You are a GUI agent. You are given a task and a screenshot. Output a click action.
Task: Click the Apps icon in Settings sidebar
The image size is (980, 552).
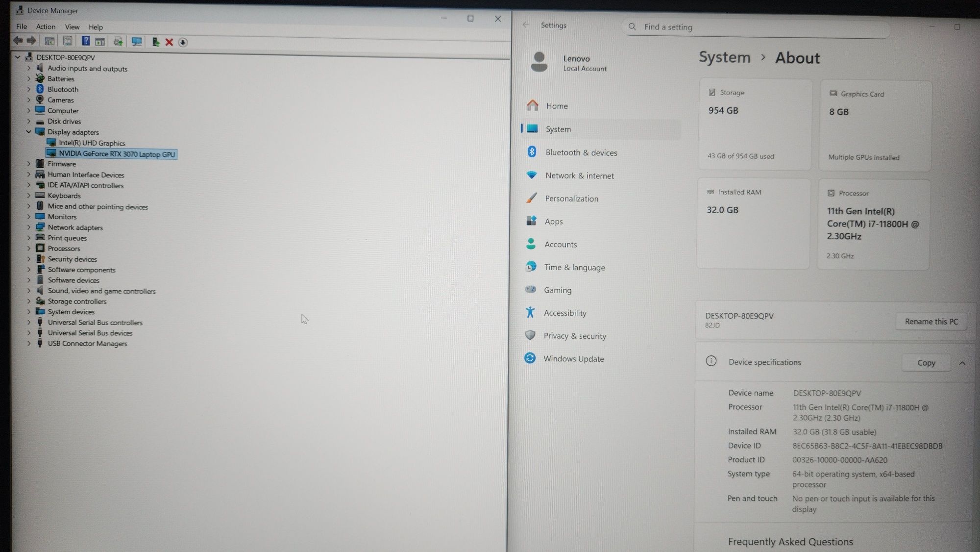pos(531,221)
